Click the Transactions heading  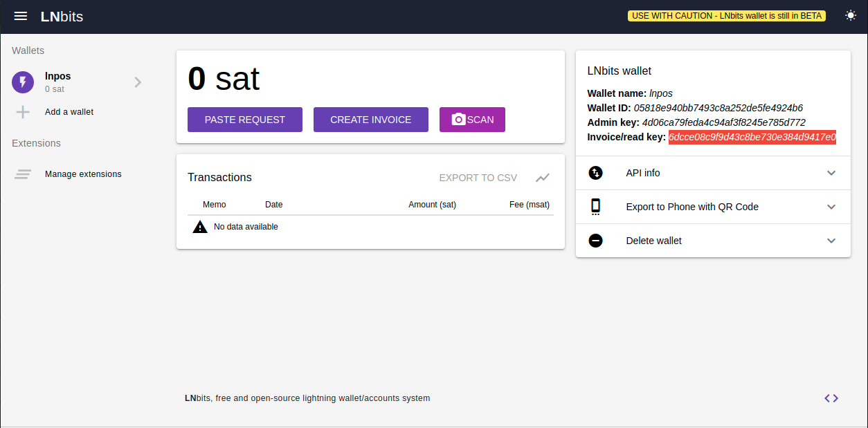(x=219, y=178)
